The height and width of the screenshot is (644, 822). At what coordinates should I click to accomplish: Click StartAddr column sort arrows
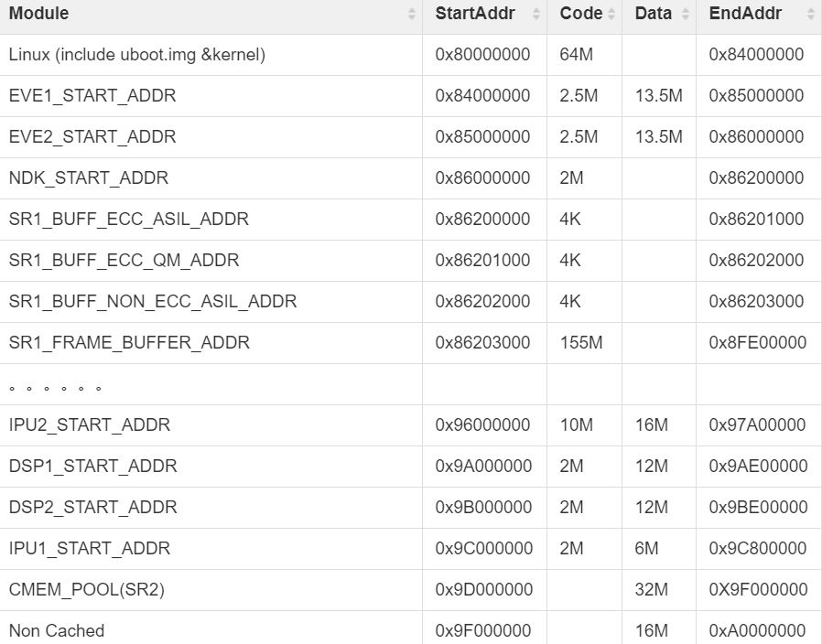coord(535,14)
